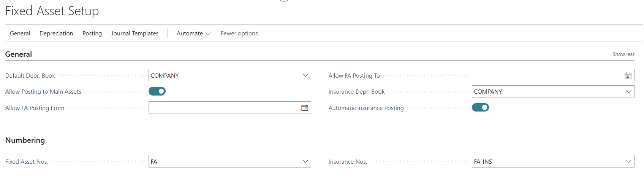Collapse the Numbering section heading
644x177 pixels.
pyautogui.click(x=25, y=140)
